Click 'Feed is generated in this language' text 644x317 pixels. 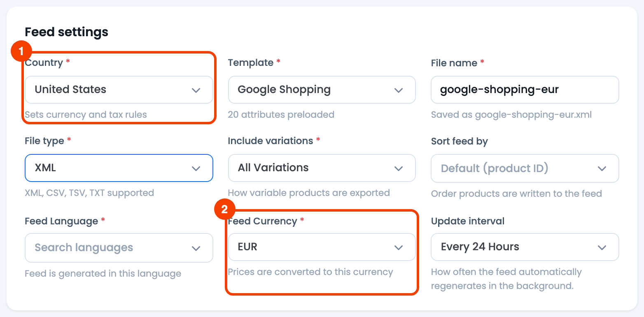coord(103,274)
